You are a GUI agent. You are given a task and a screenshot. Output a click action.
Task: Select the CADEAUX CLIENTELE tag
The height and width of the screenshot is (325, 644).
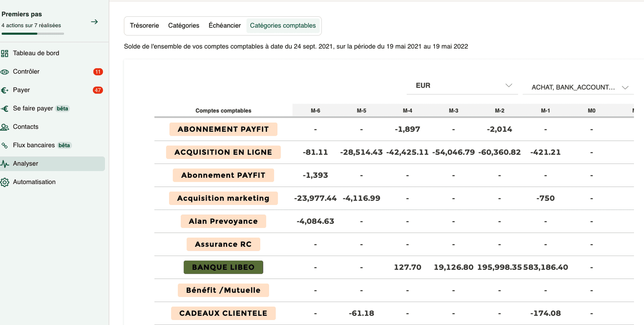pos(223,313)
